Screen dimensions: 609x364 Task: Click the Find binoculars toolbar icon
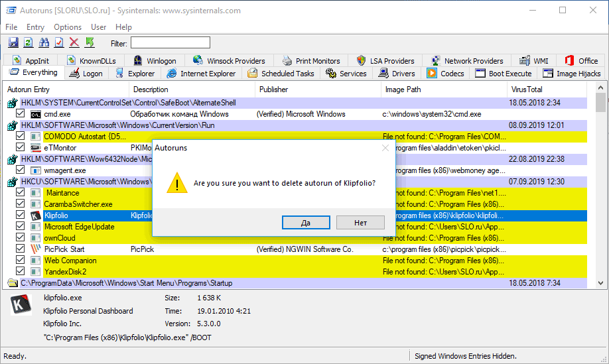pyautogui.click(x=44, y=42)
